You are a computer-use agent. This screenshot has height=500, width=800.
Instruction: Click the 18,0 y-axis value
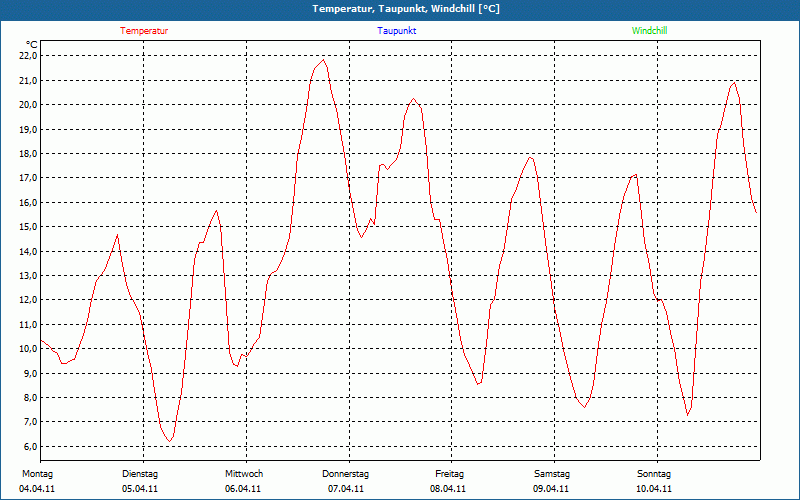tap(28, 154)
